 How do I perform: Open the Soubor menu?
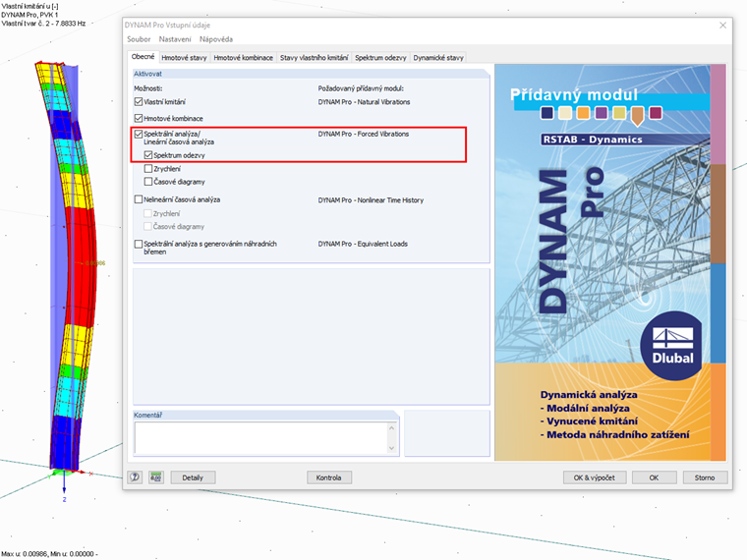coord(139,39)
